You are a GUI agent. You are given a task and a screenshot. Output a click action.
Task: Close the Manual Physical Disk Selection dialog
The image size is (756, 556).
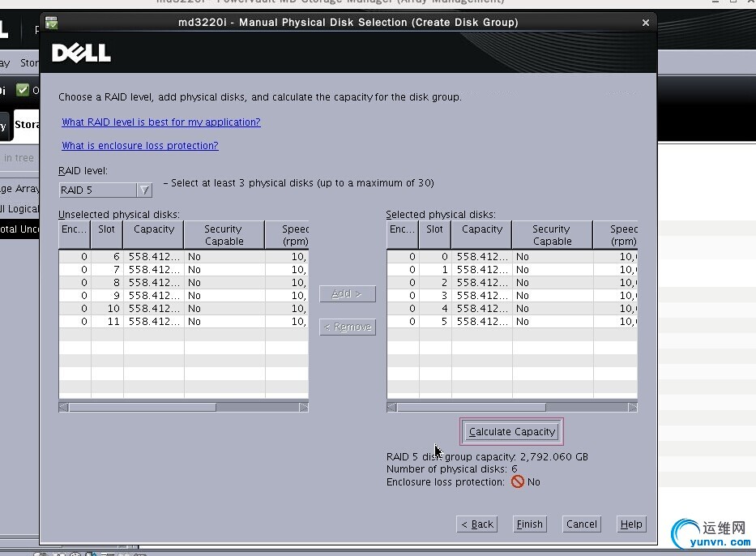[x=646, y=23]
